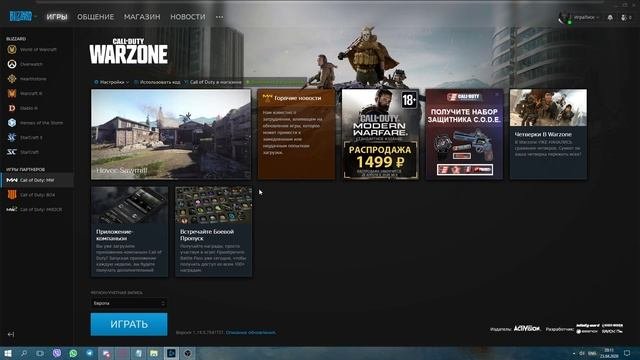
Task: Open Call of Duty в магазине link
Action: (x=213, y=82)
